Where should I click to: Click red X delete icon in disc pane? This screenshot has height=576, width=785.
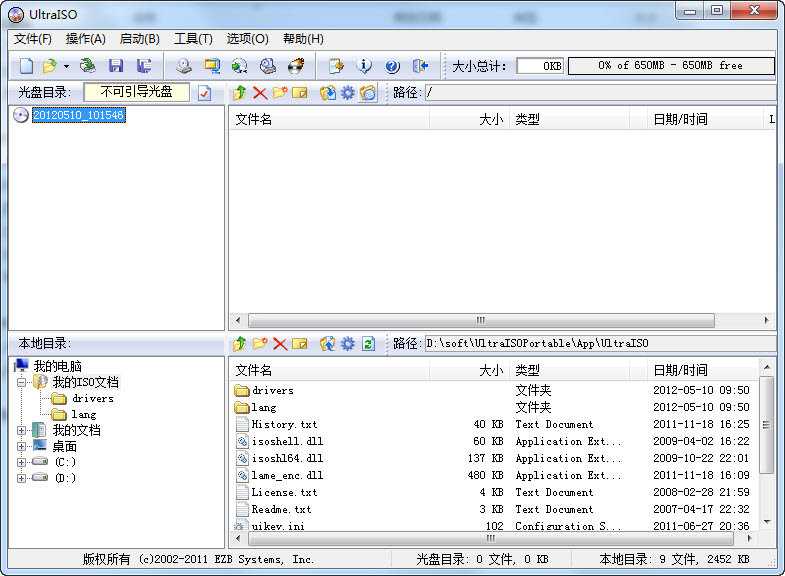(260, 93)
